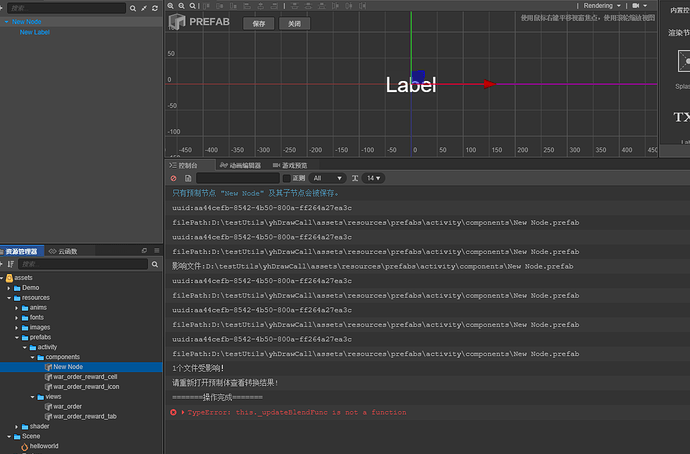Collapse the activity folder
Viewport: 690px width, 454px height.
click(x=25, y=348)
